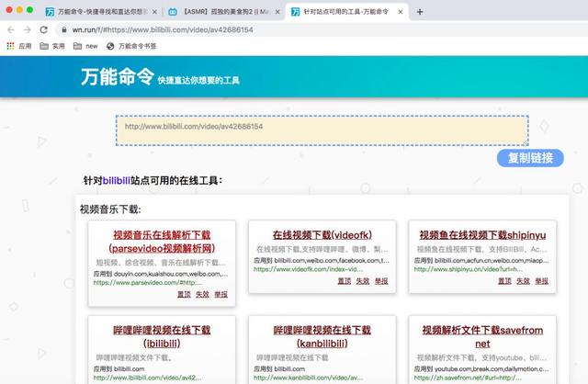Reload the page with the refresh icon
This screenshot has height=384, width=588.
click(44, 29)
